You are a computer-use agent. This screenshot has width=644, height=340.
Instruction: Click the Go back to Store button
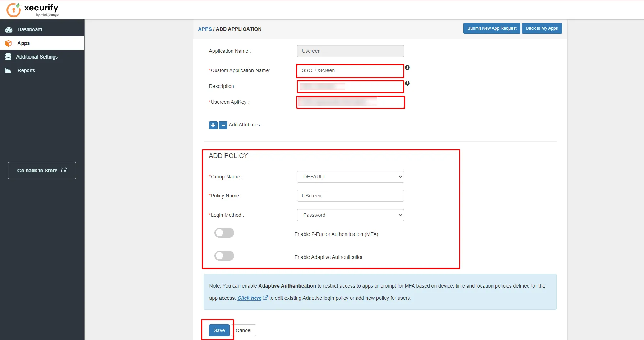(x=42, y=171)
